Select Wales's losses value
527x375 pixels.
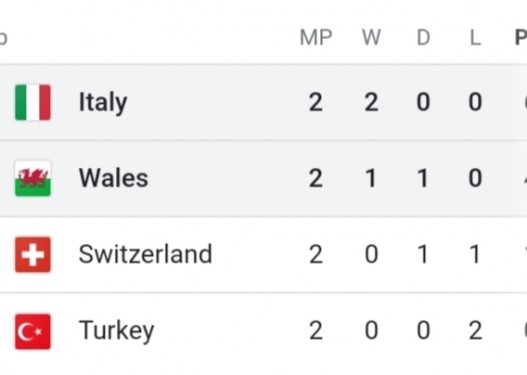[475, 178]
